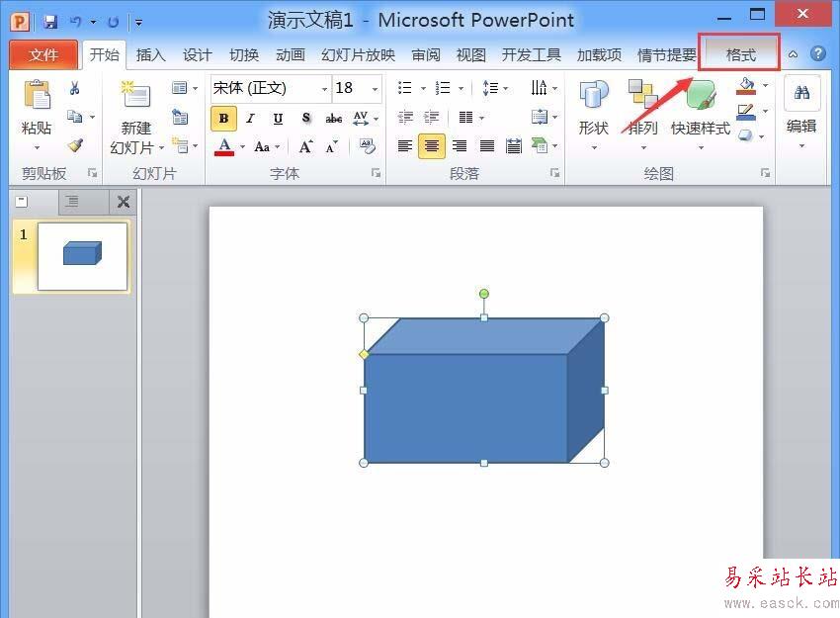Screen dimensions: 840x618
Task: Undo the last action
Action: pos(75,22)
